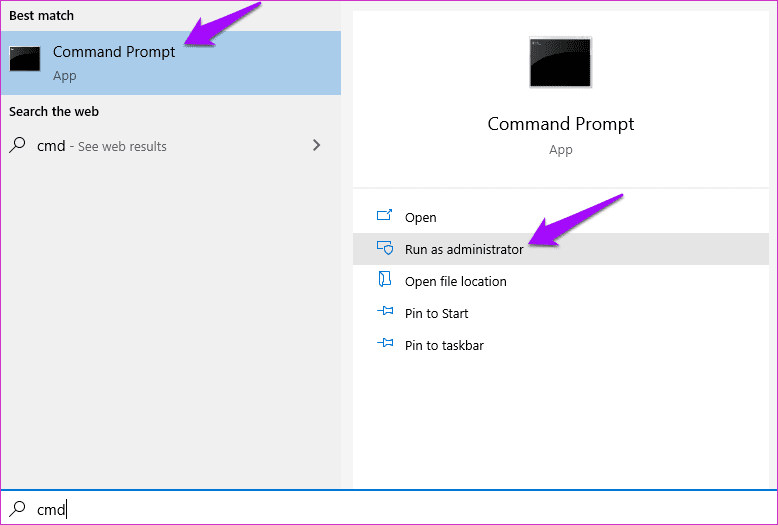This screenshot has height=525, width=778.
Task: Choose Pin to Start
Action: (561, 313)
